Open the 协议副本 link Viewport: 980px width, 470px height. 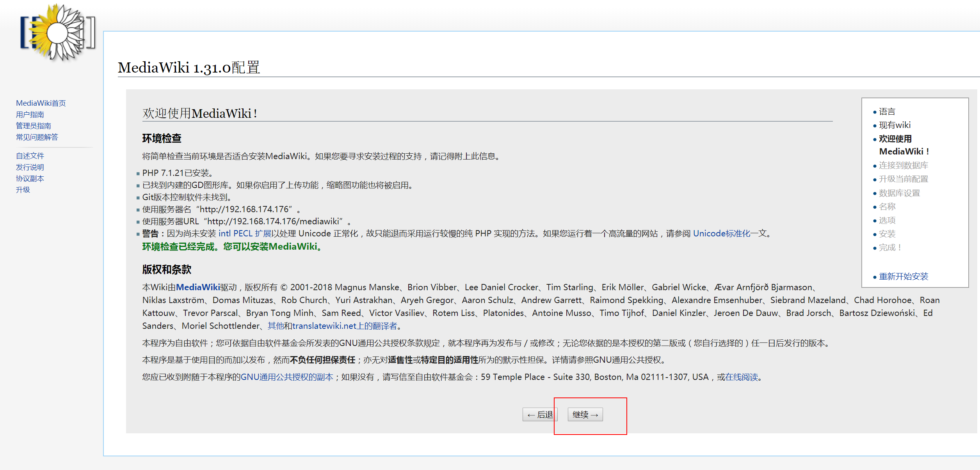[30, 178]
